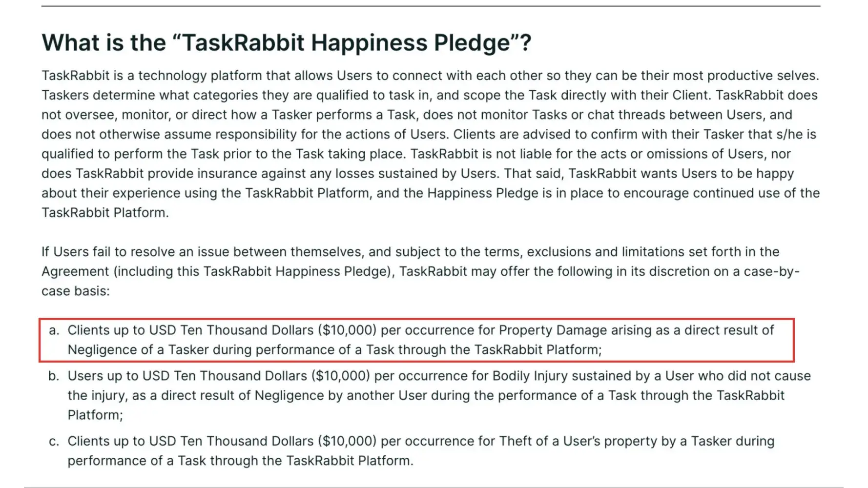The height and width of the screenshot is (488, 868).
Task: Click the "a." list marker
Action: [54, 330]
